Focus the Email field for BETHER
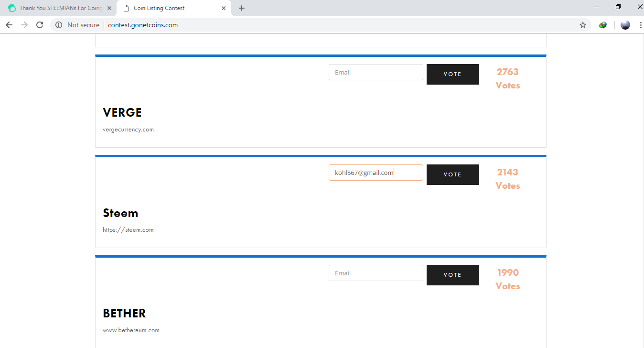Image resolution: width=644 pixels, height=348 pixels. click(376, 273)
